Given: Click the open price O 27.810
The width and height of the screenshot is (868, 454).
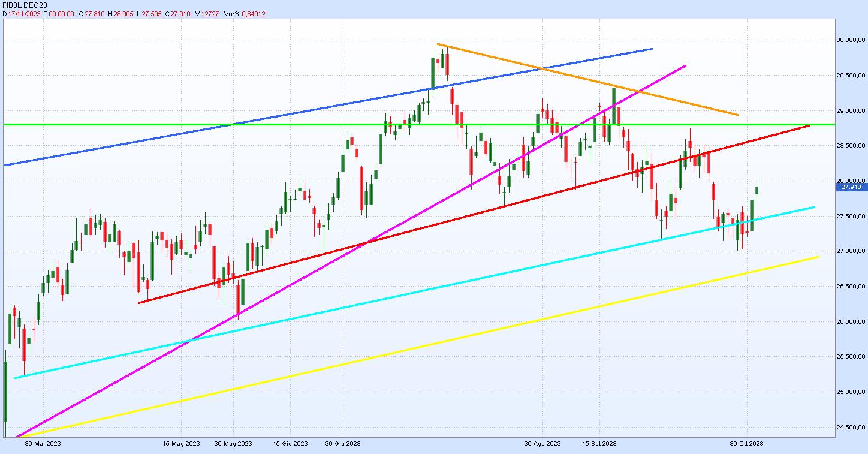Looking at the screenshot, I should click(92, 13).
